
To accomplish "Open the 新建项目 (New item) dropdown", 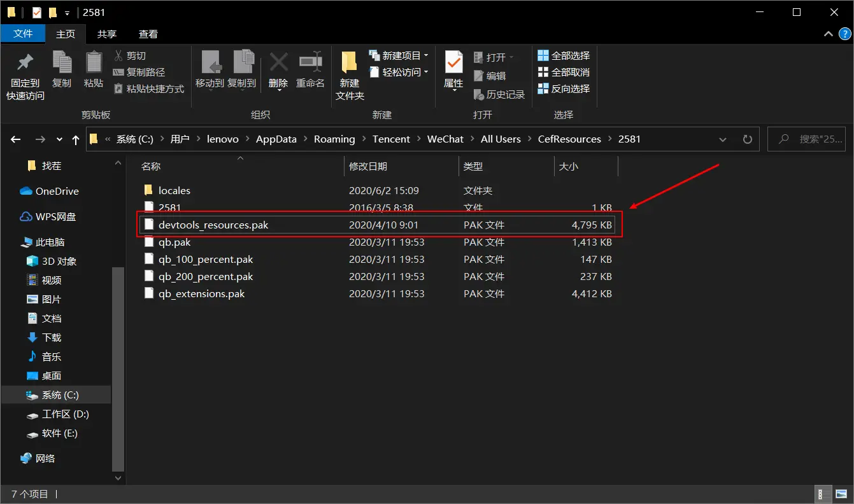I will 399,56.
